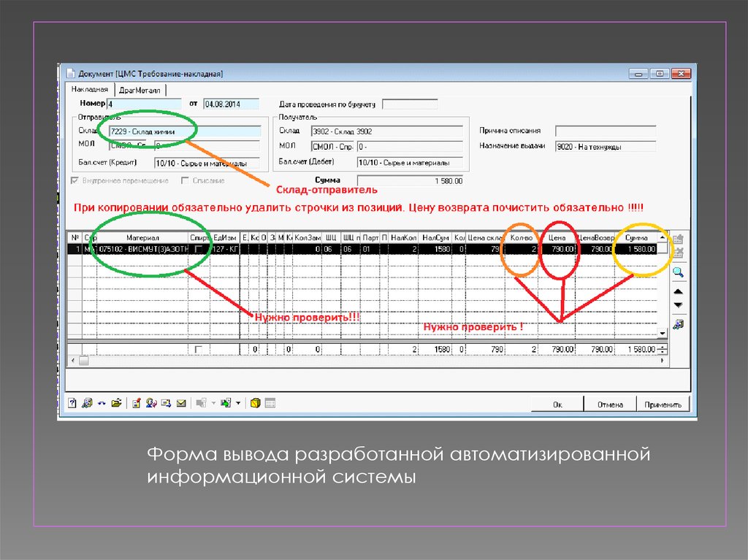
Task: Click the blue undo arrow icon
Action: pos(102,403)
